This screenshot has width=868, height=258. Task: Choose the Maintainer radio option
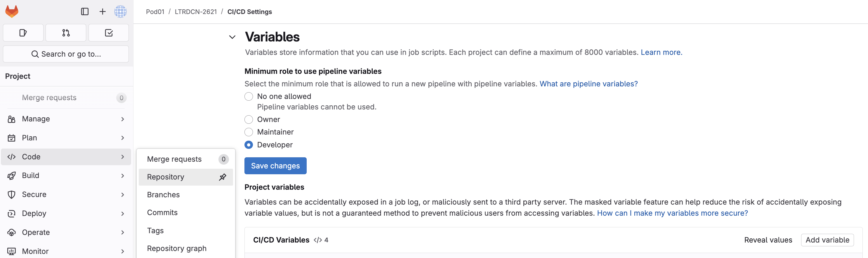[x=249, y=132]
